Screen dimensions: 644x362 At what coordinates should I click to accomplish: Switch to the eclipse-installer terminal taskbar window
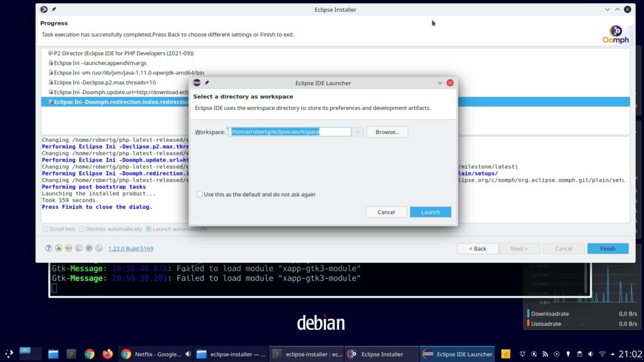(307, 354)
